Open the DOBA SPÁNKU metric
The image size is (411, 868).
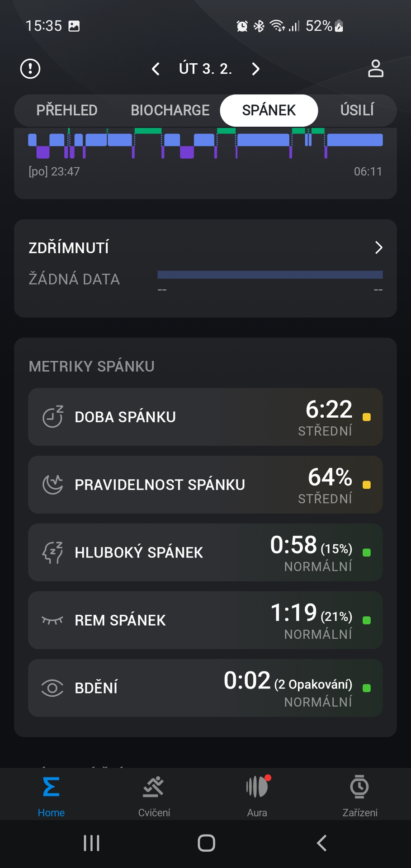[205, 417]
